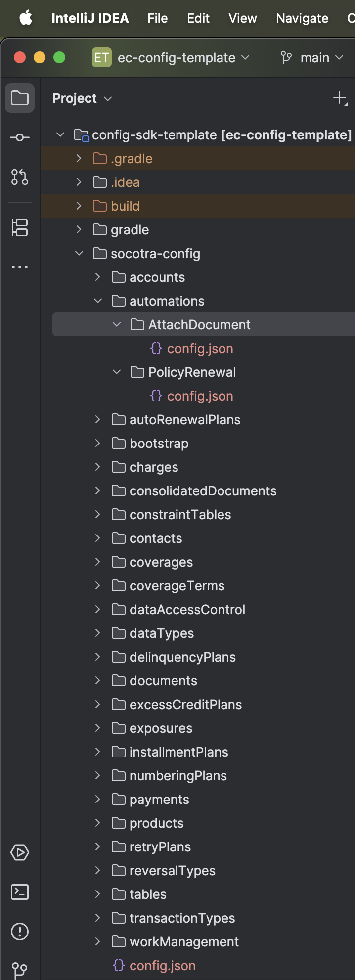
Task: Open the Terminal tool window
Action: [x=20, y=892]
